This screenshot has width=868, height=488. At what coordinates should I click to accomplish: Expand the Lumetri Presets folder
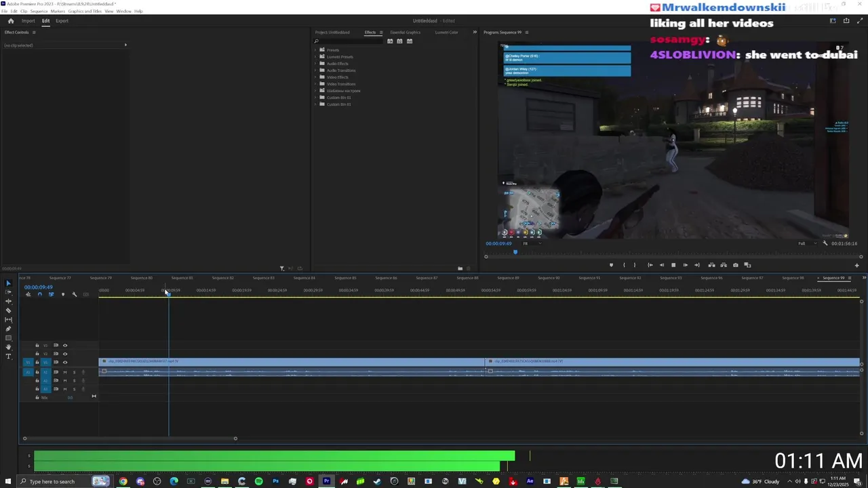click(316, 57)
